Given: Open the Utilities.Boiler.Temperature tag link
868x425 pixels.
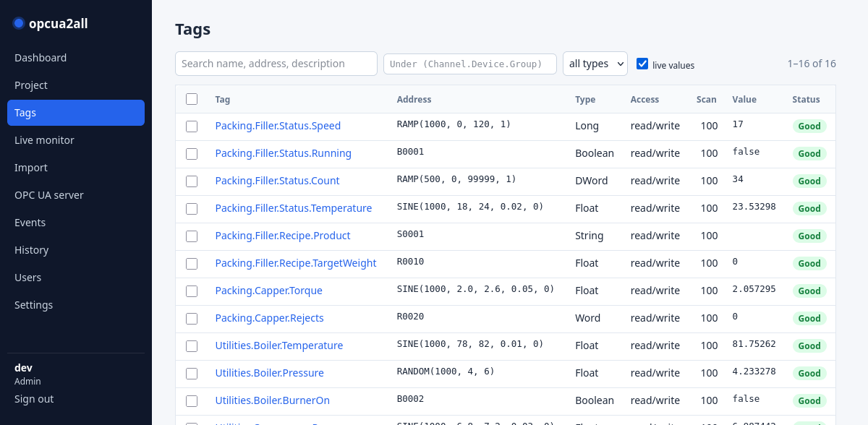Looking at the screenshot, I should tap(279, 345).
